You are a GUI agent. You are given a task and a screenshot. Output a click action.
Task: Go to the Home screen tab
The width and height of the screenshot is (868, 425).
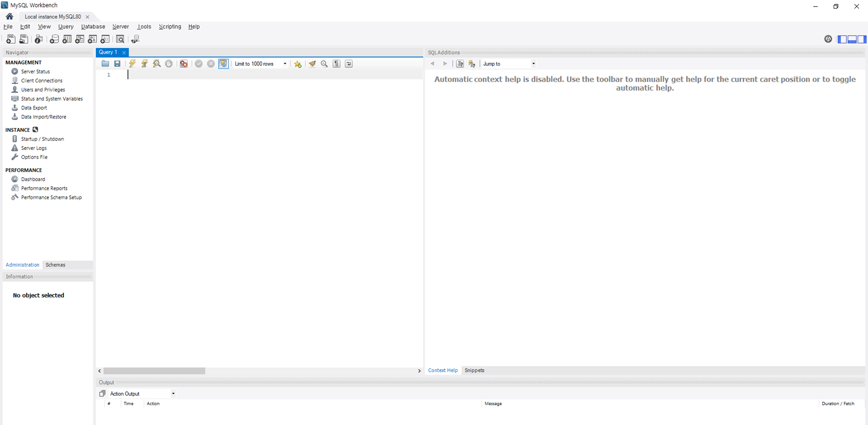pos(10,16)
